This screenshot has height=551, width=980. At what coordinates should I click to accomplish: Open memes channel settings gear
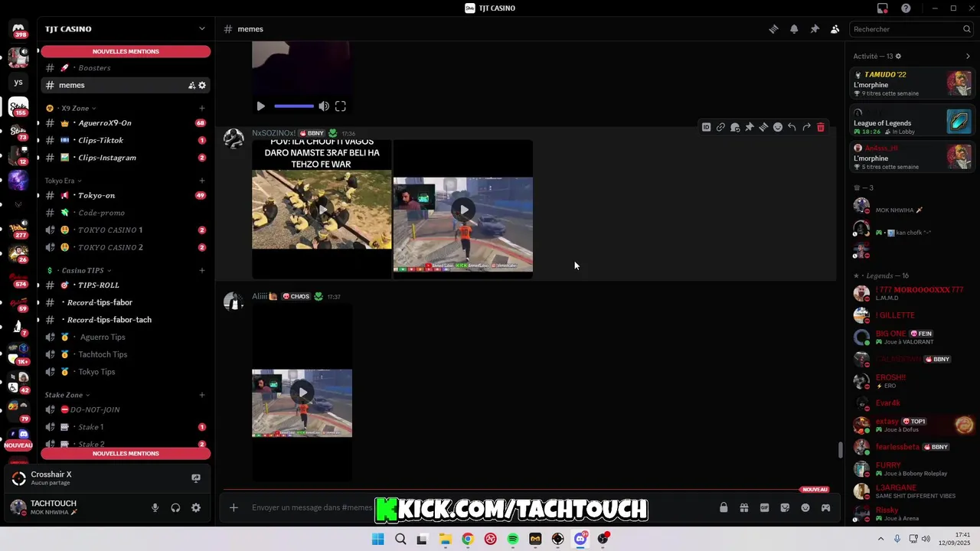pos(202,85)
